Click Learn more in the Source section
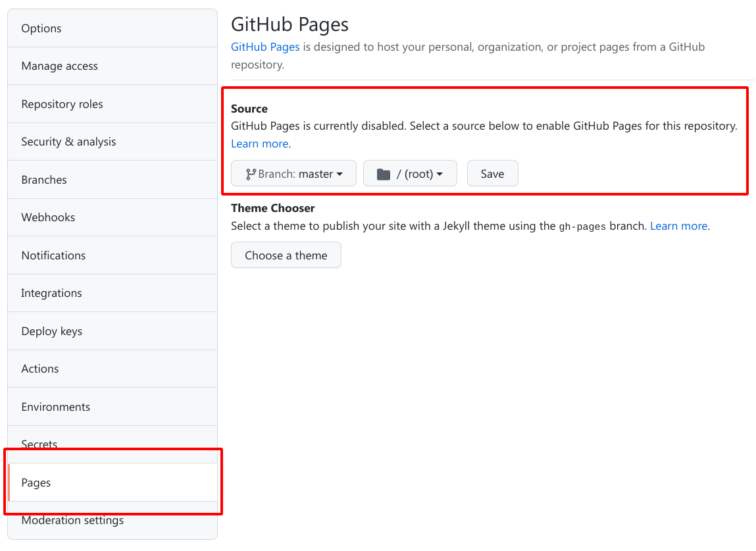The image size is (756, 551). (258, 143)
